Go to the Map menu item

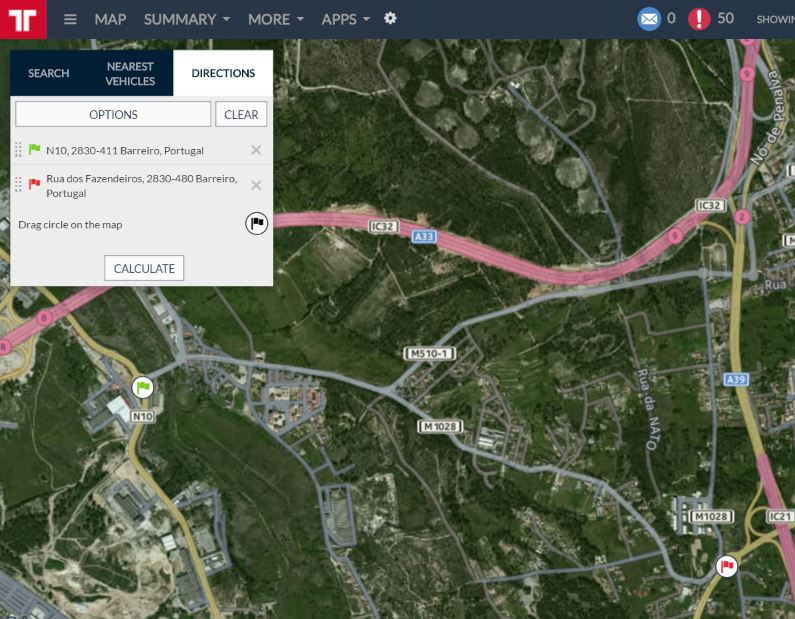point(110,19)
